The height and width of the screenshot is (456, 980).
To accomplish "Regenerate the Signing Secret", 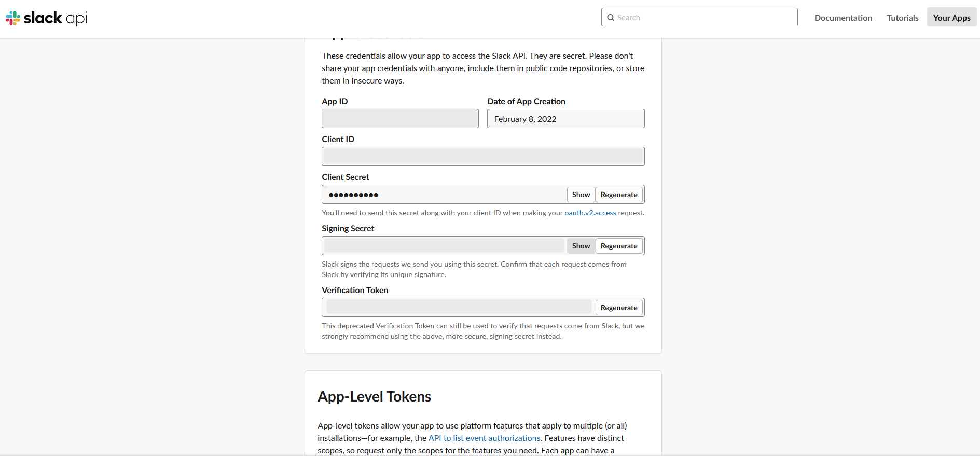I will [619, 246].
